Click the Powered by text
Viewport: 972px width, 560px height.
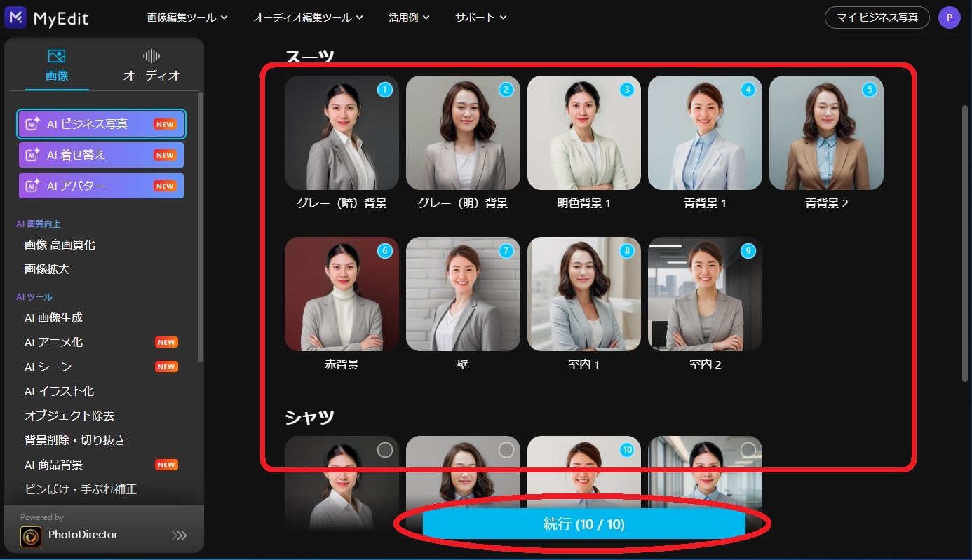point(42,517)
